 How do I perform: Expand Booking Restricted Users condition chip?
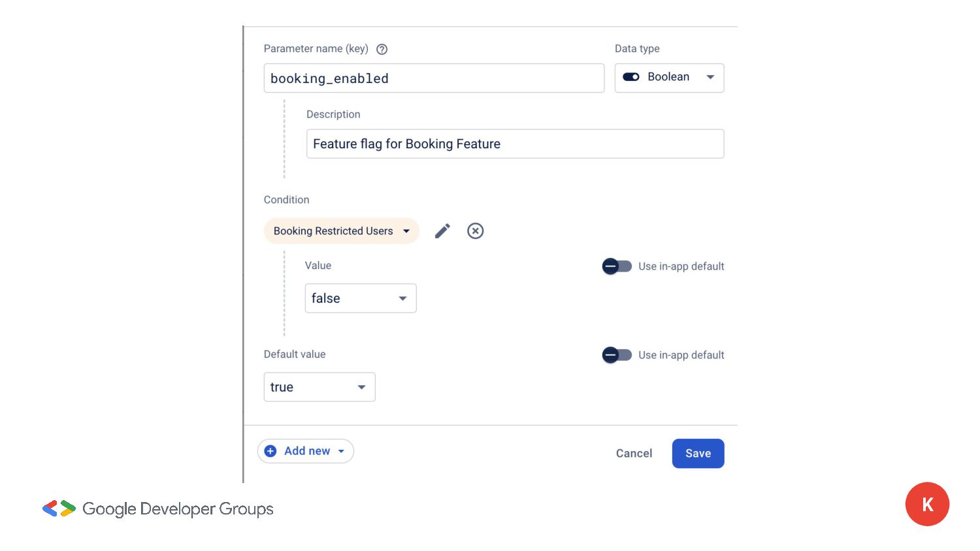[406, 231]
